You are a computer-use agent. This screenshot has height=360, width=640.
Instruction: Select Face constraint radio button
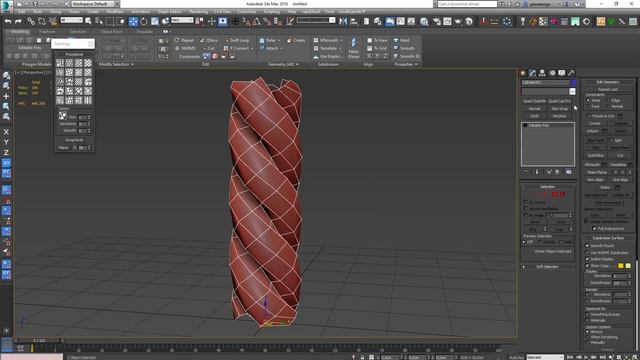pos(588,106)
